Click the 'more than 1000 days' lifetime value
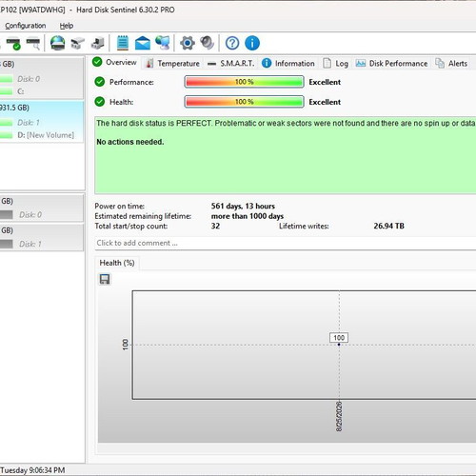The height and width of the screenshot is (476, 476). pyautogui.click(x=248, y=216)
